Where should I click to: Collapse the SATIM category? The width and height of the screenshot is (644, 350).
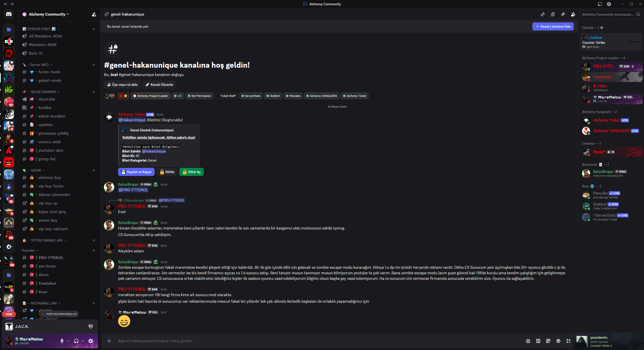point(33,170)
